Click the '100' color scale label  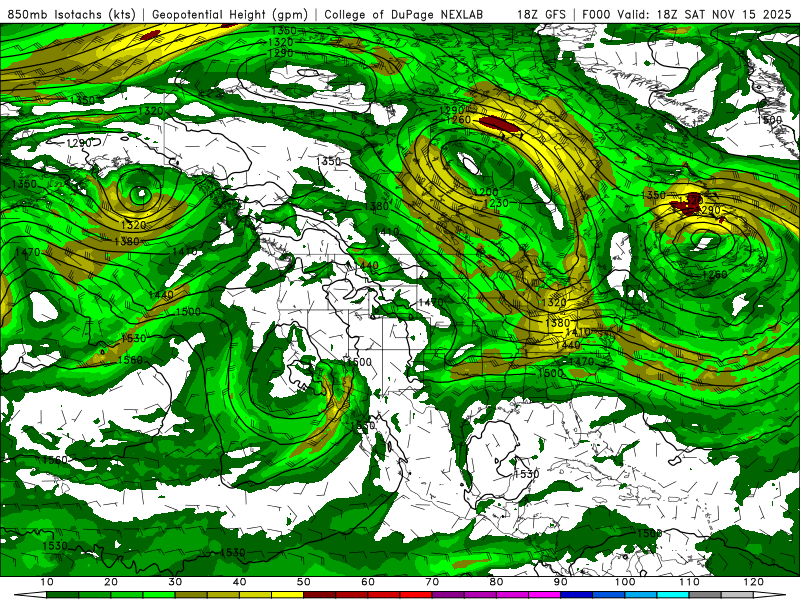625,582
